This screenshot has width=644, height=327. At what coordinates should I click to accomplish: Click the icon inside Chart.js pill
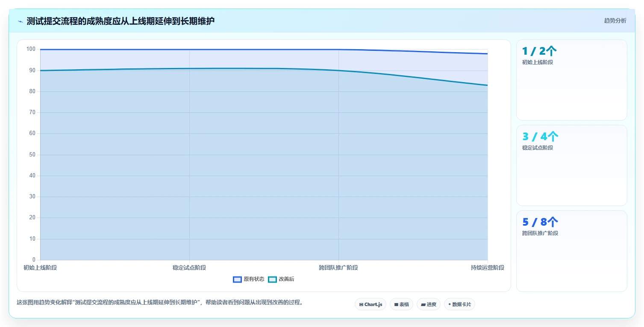click(x=361, y=305)
